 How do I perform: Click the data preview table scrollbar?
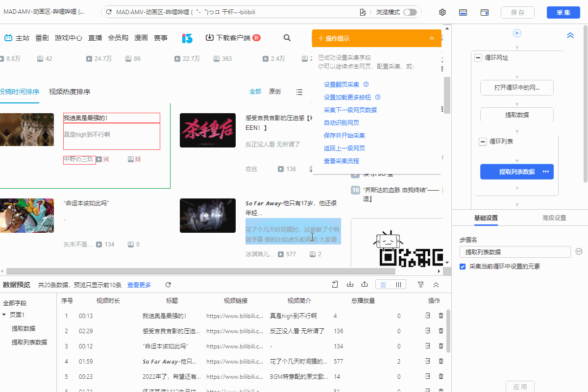pyautogui.click(x=448, y=330)
